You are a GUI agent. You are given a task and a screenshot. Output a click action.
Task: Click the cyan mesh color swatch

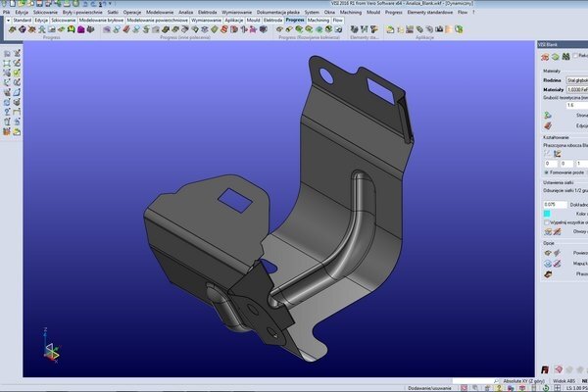(x=547, y=214)
